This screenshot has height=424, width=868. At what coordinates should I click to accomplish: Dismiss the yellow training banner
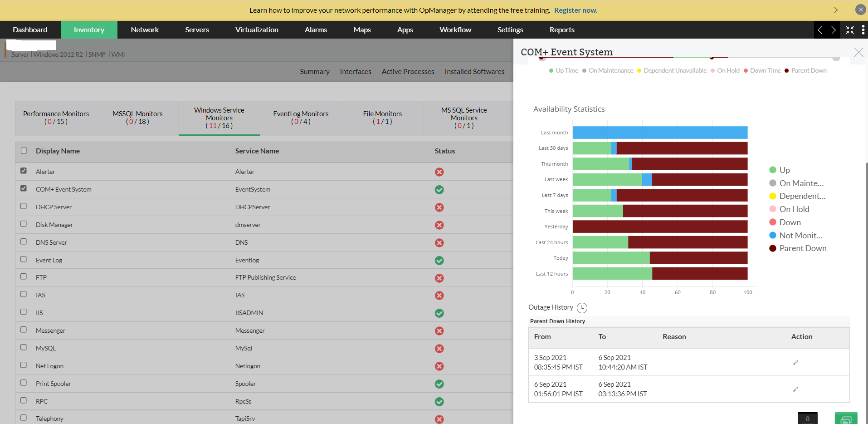[860, 10]
